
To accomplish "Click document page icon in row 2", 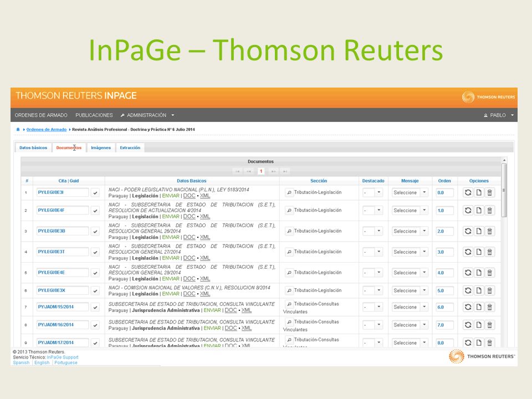I will 479,211.
